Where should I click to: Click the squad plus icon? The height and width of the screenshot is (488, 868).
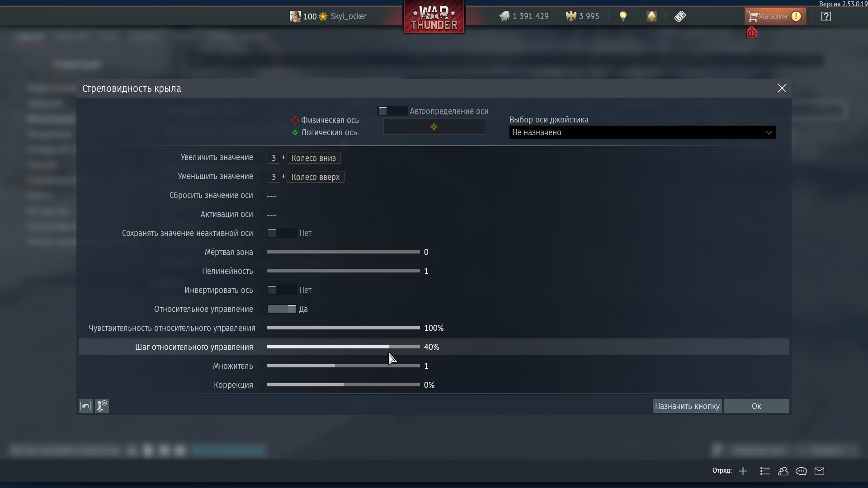pos(743,471)
